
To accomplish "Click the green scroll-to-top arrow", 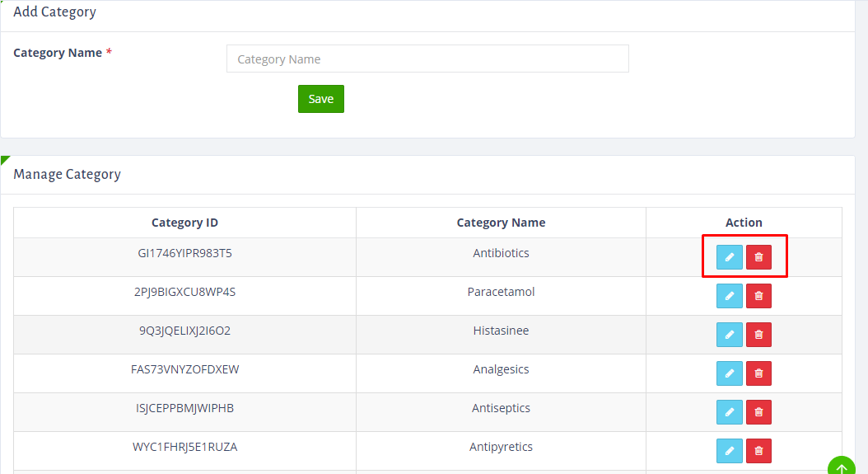I will [842, 467].
